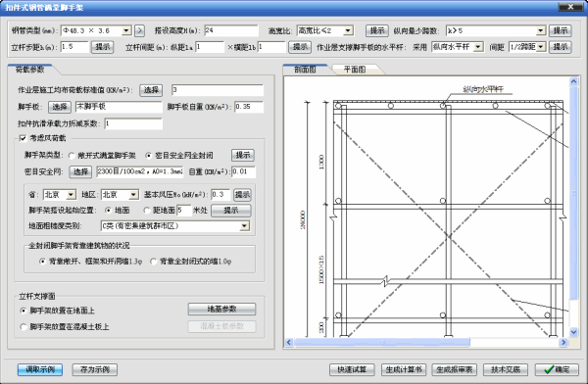Screen dimensions: 588x384
Task: Click the 密目安全网 自重 input field
Action: pyautogui.click(x=243, y=172)
